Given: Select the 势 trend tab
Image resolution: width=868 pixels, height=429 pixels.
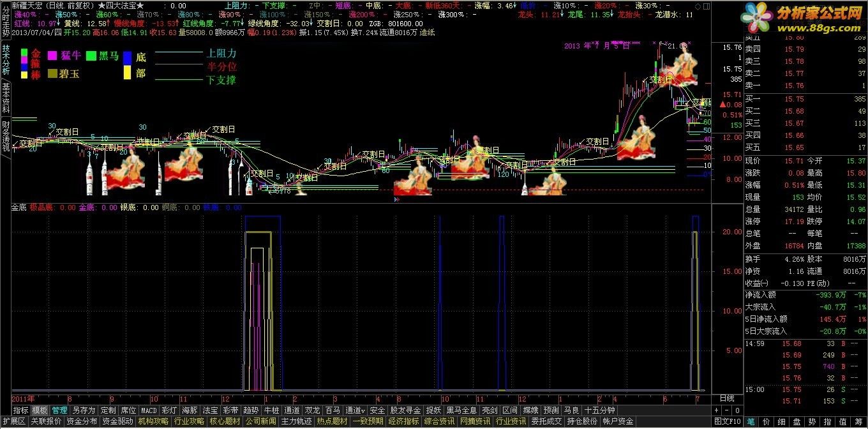Looking at the screenshot, I should (x=812, y=421).
